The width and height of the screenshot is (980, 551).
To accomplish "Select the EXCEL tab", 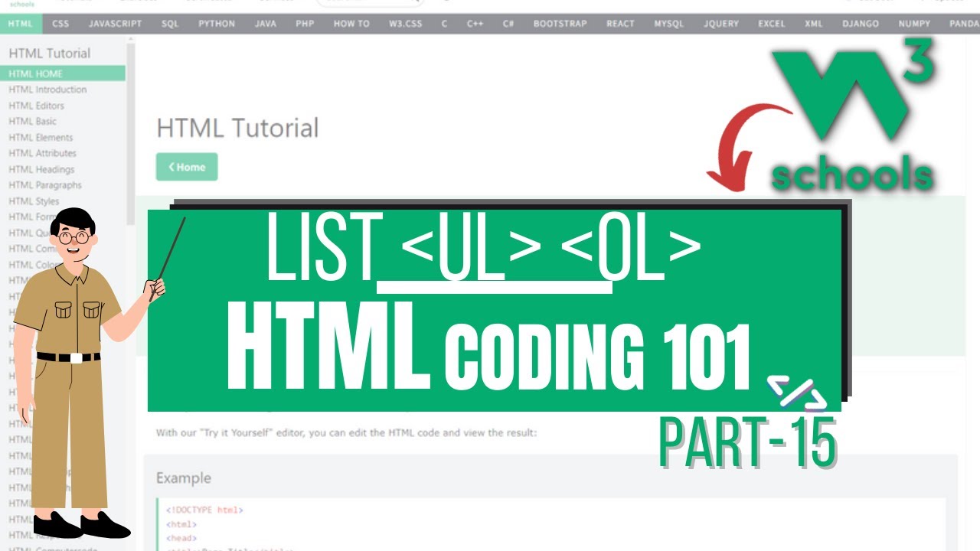I will tap(771, 24).
